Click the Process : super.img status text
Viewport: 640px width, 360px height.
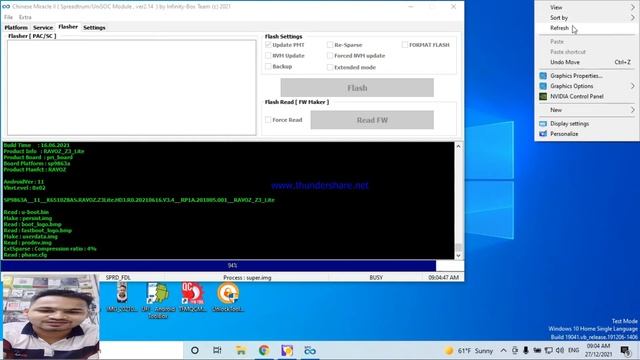click(x=247, y=278)
